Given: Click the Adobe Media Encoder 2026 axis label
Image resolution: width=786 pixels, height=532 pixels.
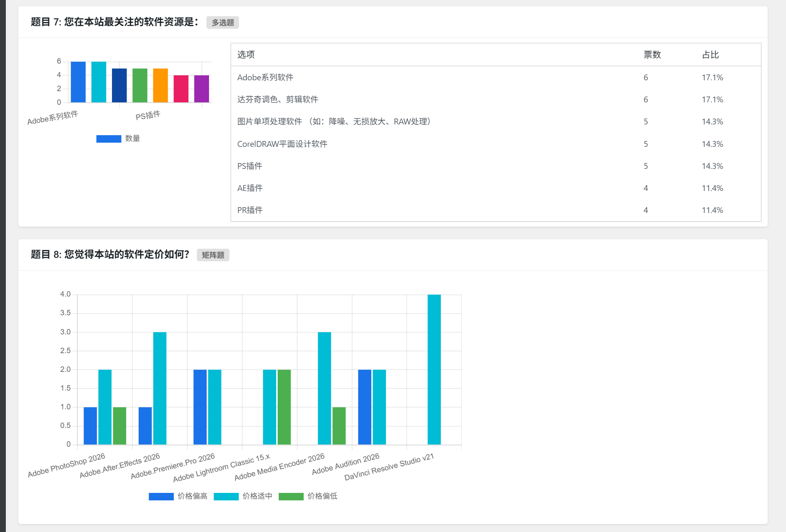Looking at the screenshot, I should [x=279, y=467].
